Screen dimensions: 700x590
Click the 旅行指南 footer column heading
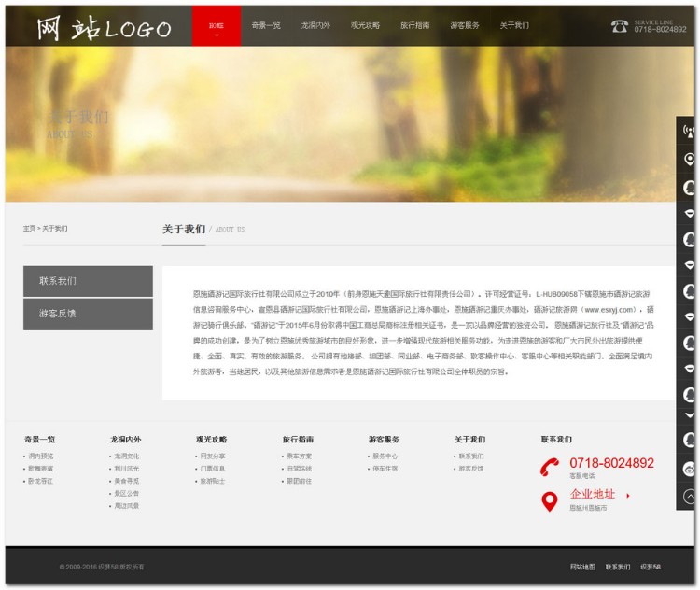tap(298, 440)
